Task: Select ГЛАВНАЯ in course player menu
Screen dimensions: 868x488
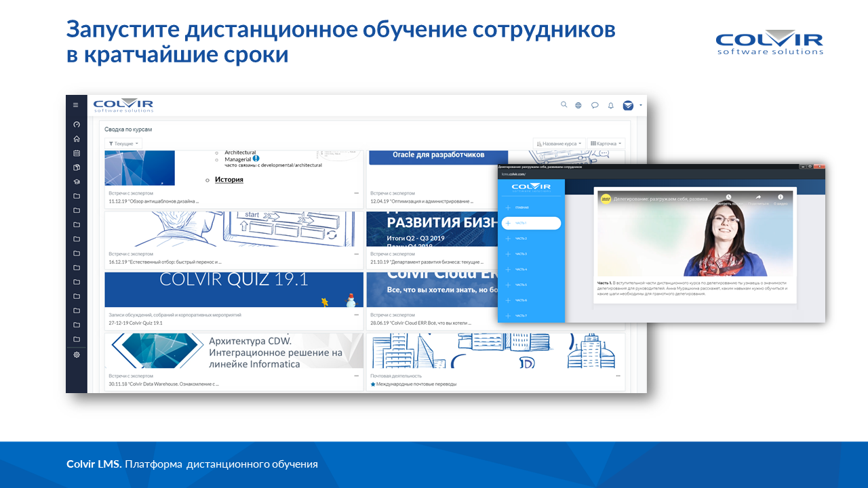Action: click(x=531, y=207)
